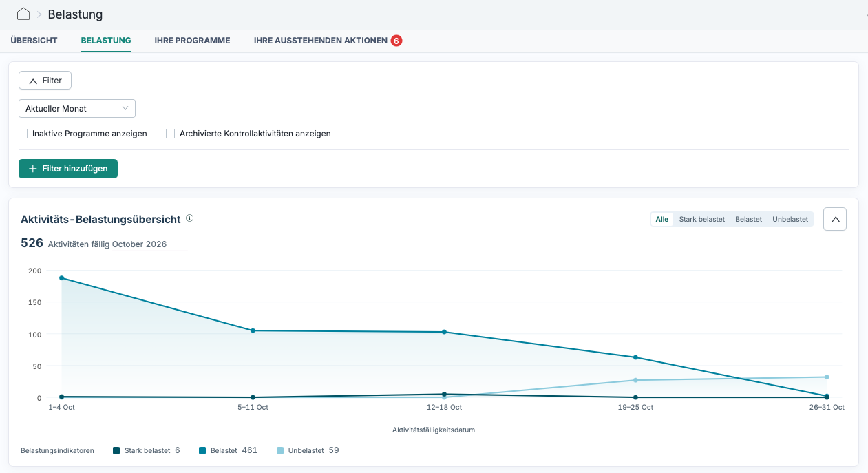Click Belastet data point at 1–4 Oct
Screen dimensions: 868x473
[x=62, y=278]
